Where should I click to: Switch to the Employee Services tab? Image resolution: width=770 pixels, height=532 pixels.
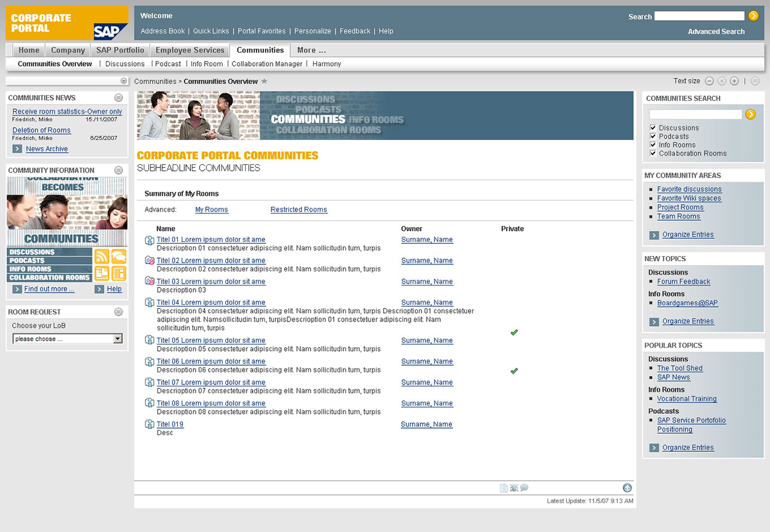click(190, 50)
